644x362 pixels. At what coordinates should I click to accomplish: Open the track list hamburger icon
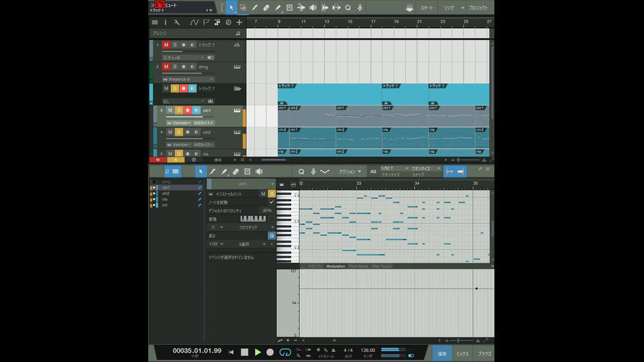155,23
